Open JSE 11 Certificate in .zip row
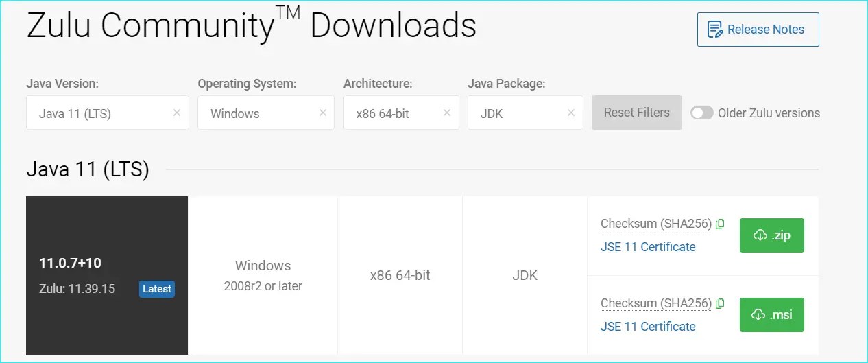Screen dimensions: 868x363 click(648, 247)
